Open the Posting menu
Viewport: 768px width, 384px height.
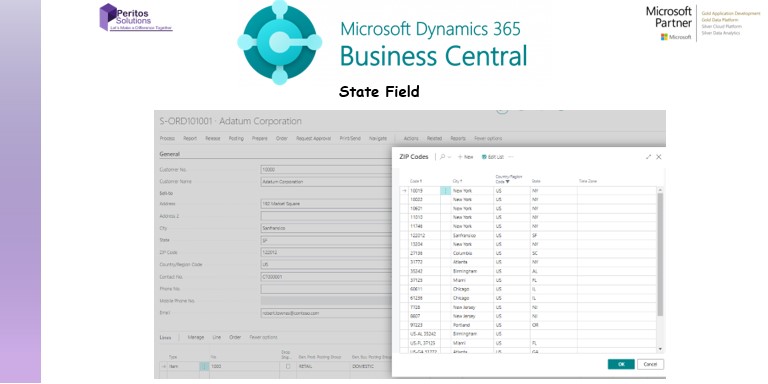(x=236, y=139)
